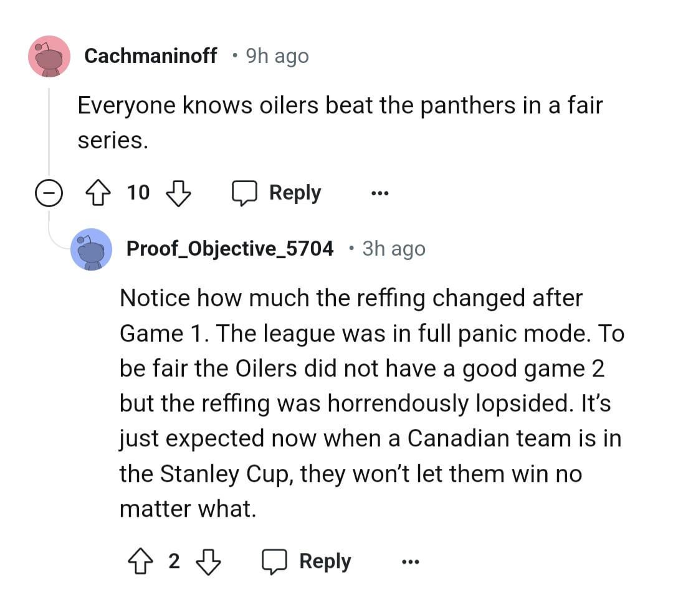Click the '9h ago' timestamp

277,56
